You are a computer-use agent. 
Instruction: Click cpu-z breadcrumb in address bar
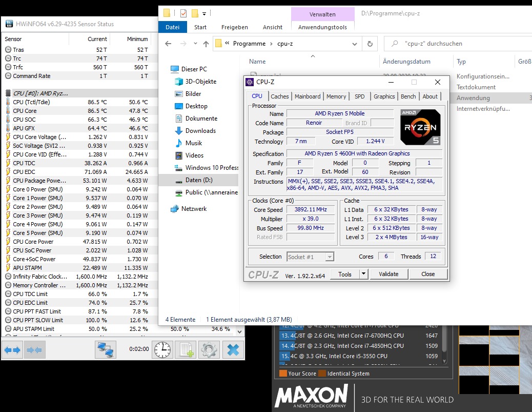[x=285, y=44]
